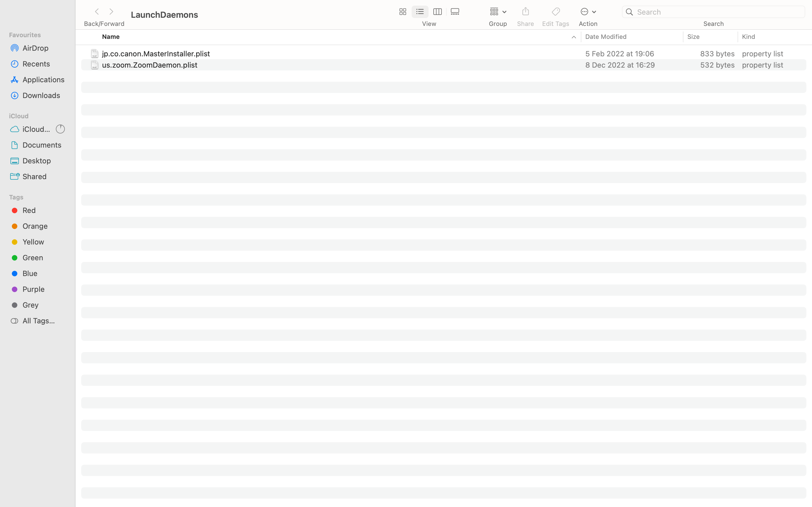Toggle sort order arrow on Name column

[x=573, y=37]
